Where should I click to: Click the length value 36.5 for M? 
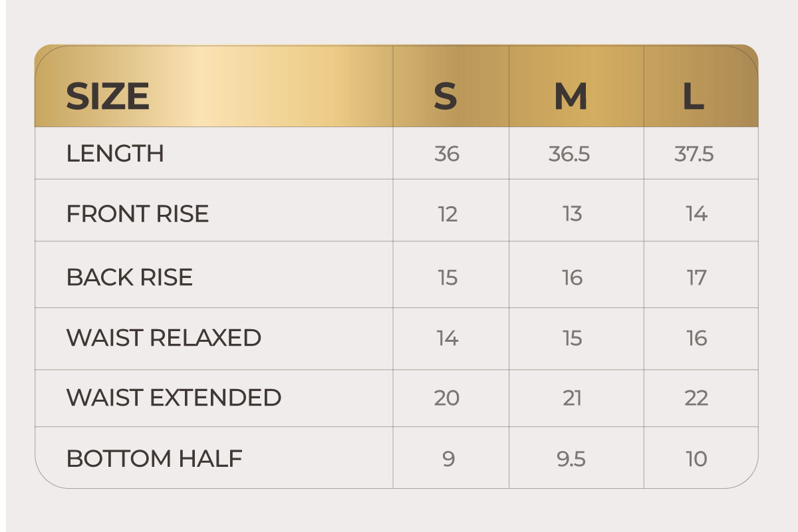(569, 154)
